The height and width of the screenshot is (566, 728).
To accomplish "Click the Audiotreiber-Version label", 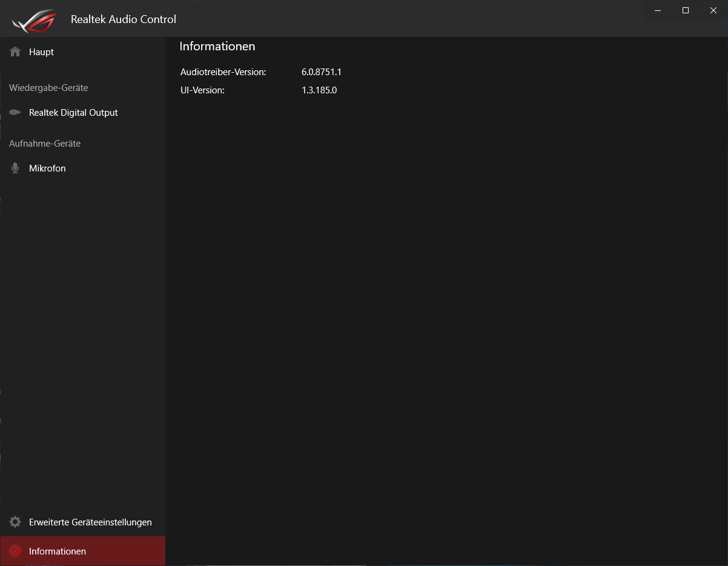I will coord(223,72).
